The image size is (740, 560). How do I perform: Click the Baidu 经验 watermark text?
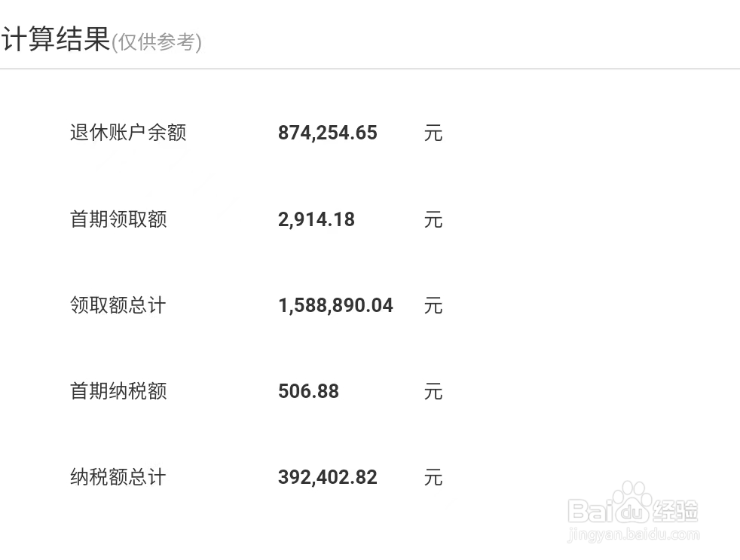pyautogui.click(x=632, y=510)
